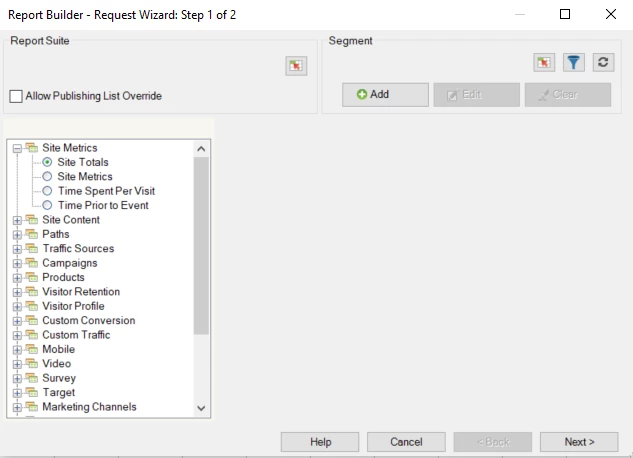Proceed with the Next > button
633x458 pixels.
[x=579, y=442]
